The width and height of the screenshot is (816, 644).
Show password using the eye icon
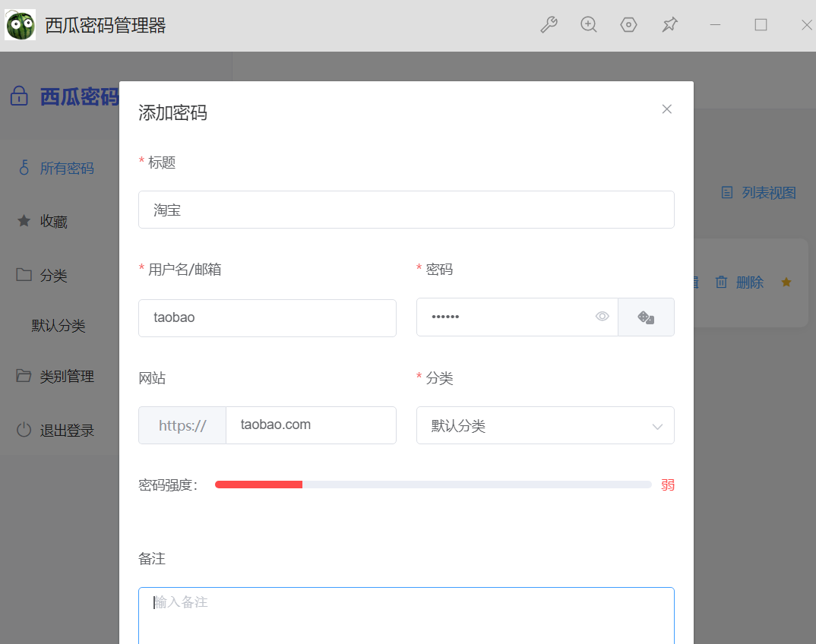point(602,316)
